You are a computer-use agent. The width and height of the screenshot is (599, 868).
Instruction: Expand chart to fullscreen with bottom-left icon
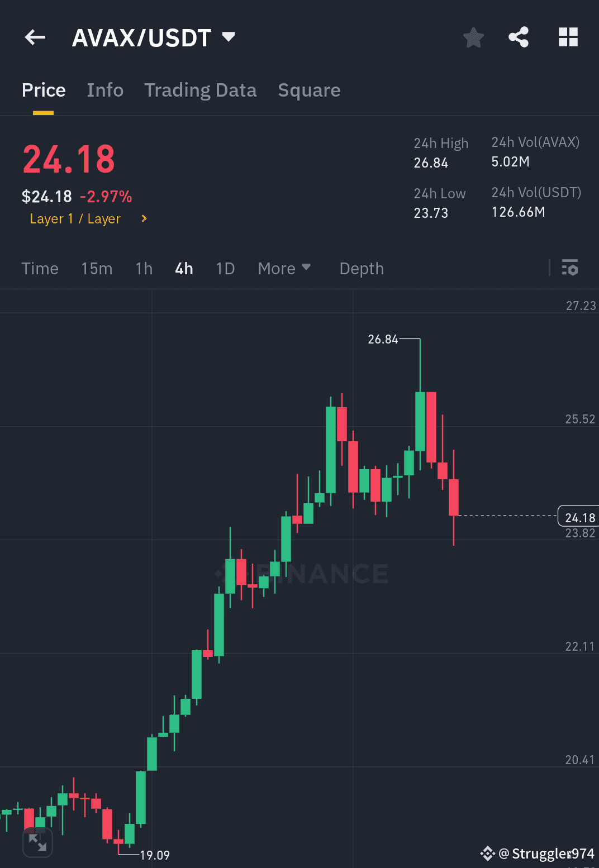point(38,843)
